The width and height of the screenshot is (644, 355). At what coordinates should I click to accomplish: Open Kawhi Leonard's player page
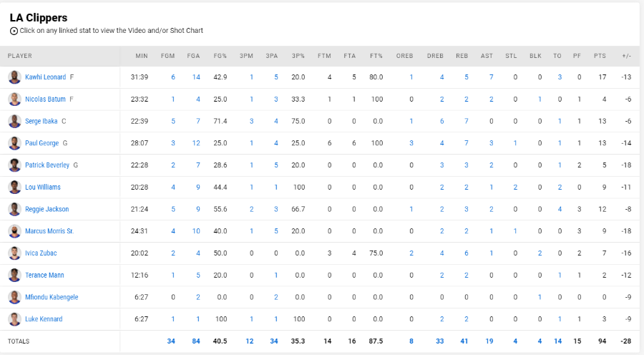click(45, 77)
